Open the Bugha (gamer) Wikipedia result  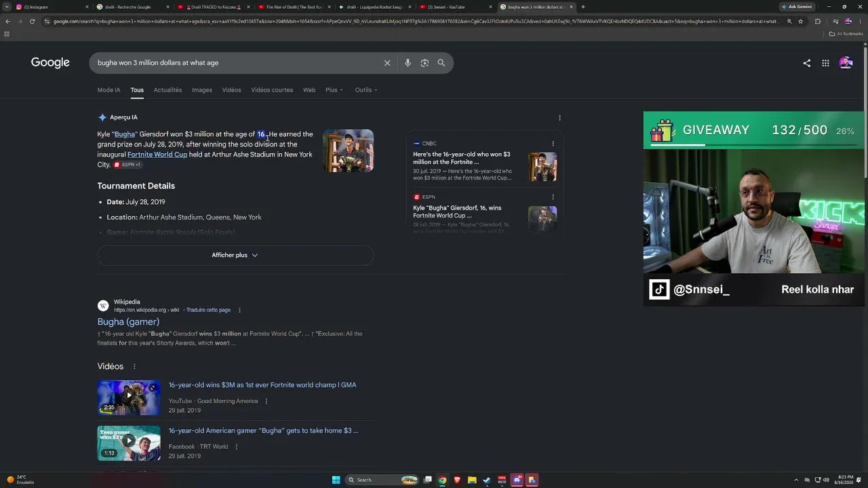(x=128, y=322)
